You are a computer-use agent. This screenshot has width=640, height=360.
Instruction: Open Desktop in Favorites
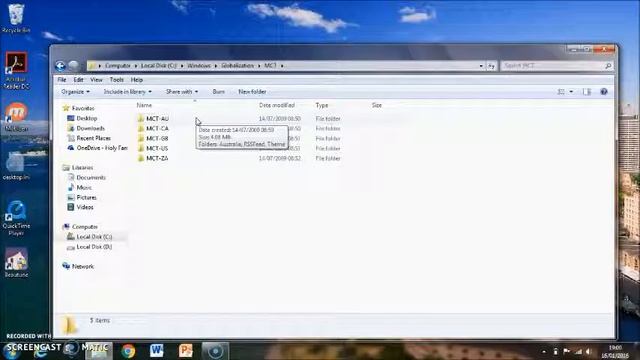point(87,118)
